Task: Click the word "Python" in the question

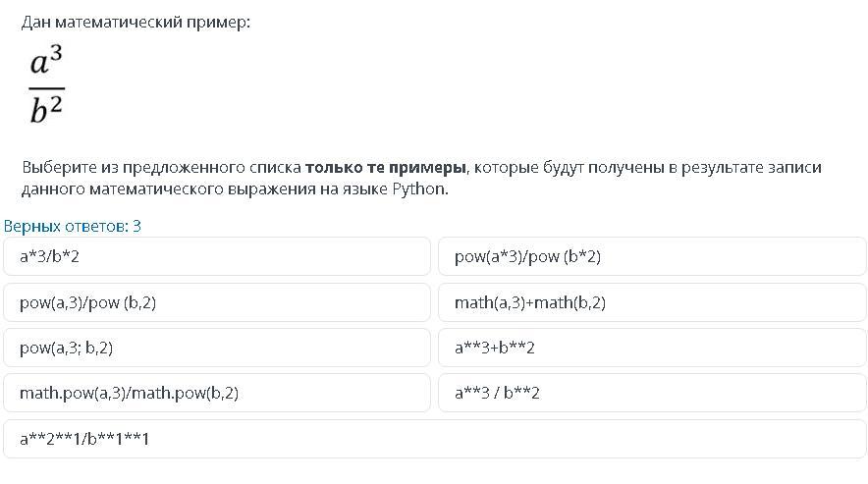Action: click(418, 189)
